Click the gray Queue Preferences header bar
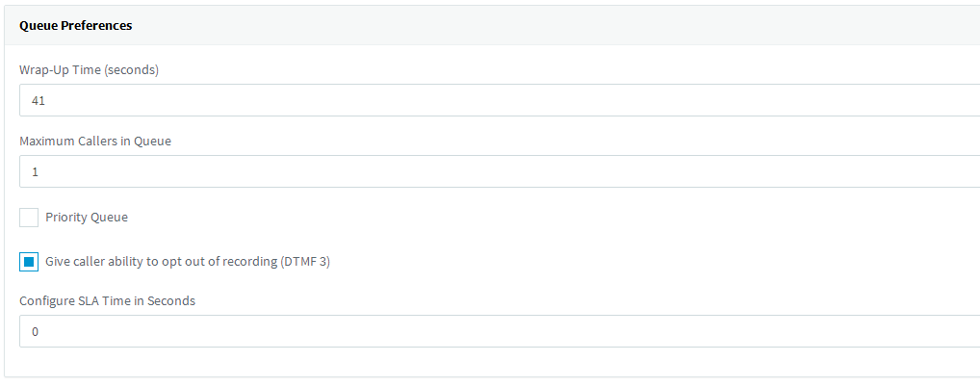980x387 pixels. (x=492, y=26)
